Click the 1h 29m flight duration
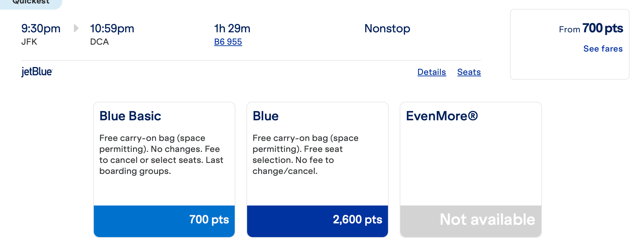Screen dimensions: 644x244 click(232, 29)
